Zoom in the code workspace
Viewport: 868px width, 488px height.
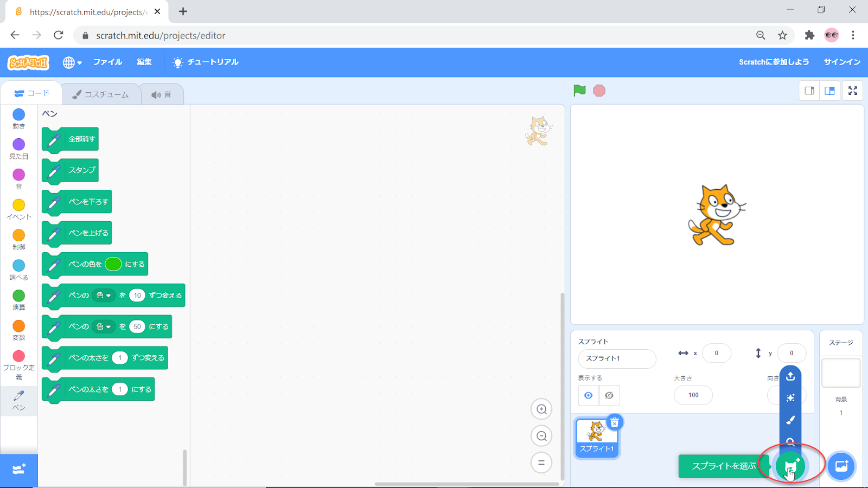click(541, 409)
